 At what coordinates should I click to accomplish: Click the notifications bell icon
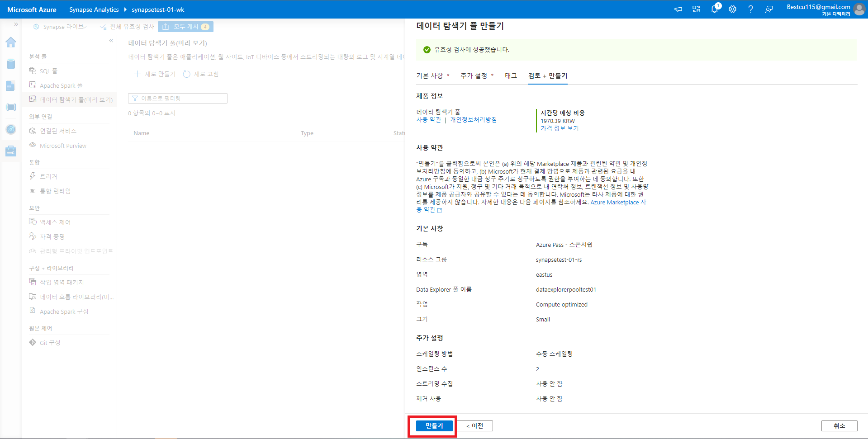715,9
